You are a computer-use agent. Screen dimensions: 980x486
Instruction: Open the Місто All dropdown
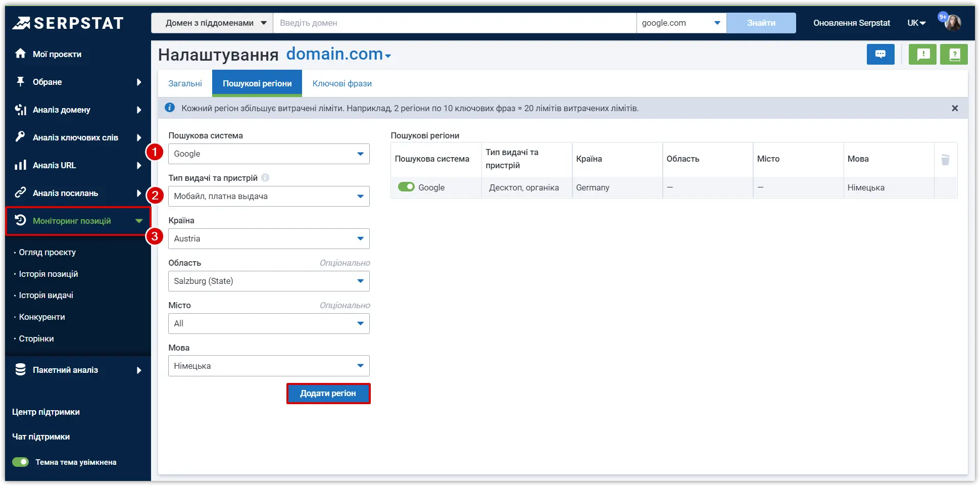tap(269, 323)
